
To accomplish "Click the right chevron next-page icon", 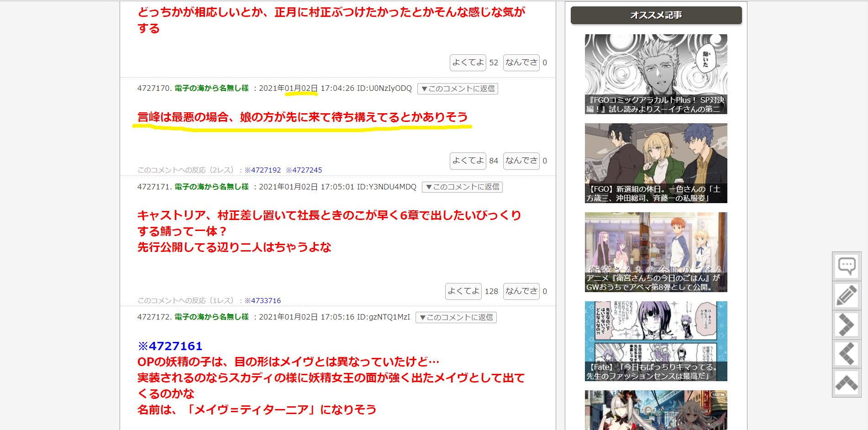I will coord(846,325).
